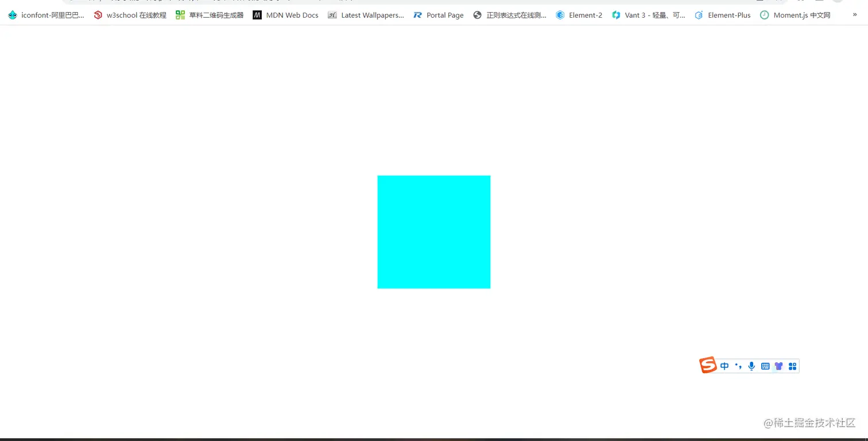Open the iconfont-阿里巴巴 bookmark
The height and width of the screenshot is (441, 868).
[x=46, y=15]
